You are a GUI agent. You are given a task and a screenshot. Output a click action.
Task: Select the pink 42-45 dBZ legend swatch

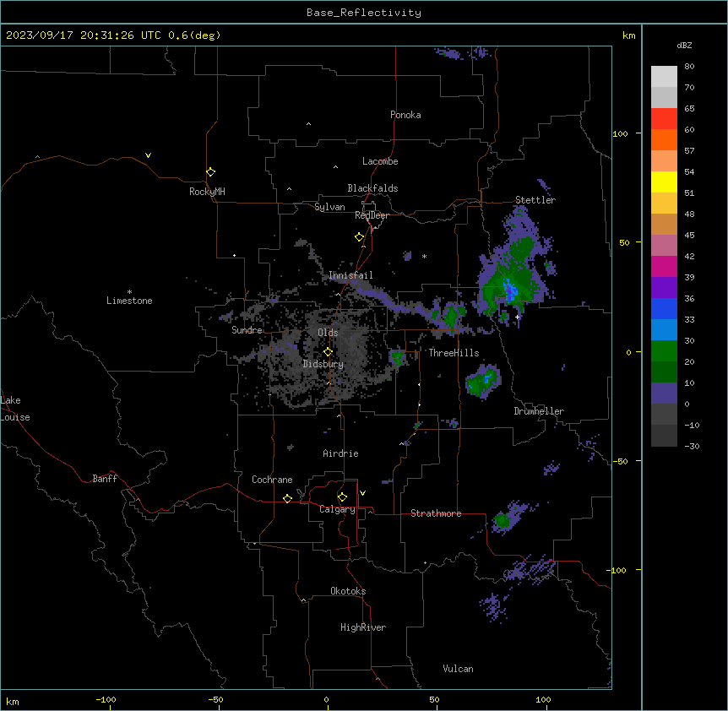664,246
